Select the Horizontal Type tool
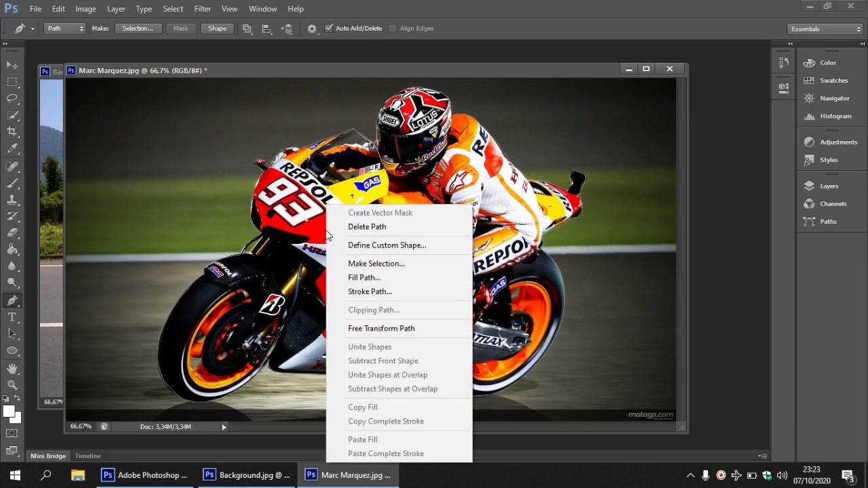 [12, 317]
